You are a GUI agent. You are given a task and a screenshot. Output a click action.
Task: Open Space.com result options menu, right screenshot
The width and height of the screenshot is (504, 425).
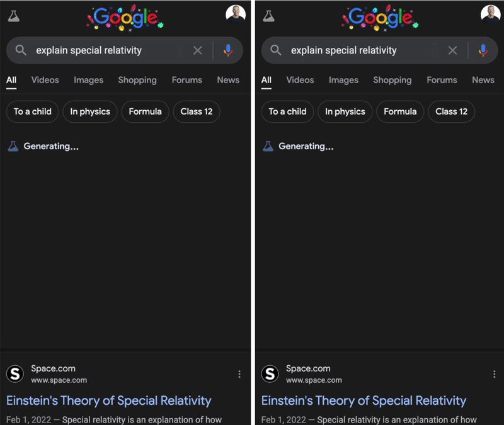click(x=494, y=374)
